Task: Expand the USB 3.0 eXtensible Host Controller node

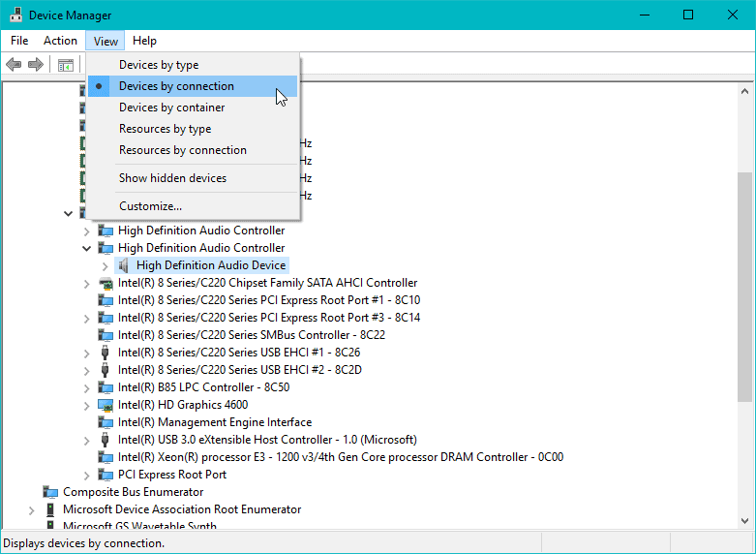Action: point(87,441)
